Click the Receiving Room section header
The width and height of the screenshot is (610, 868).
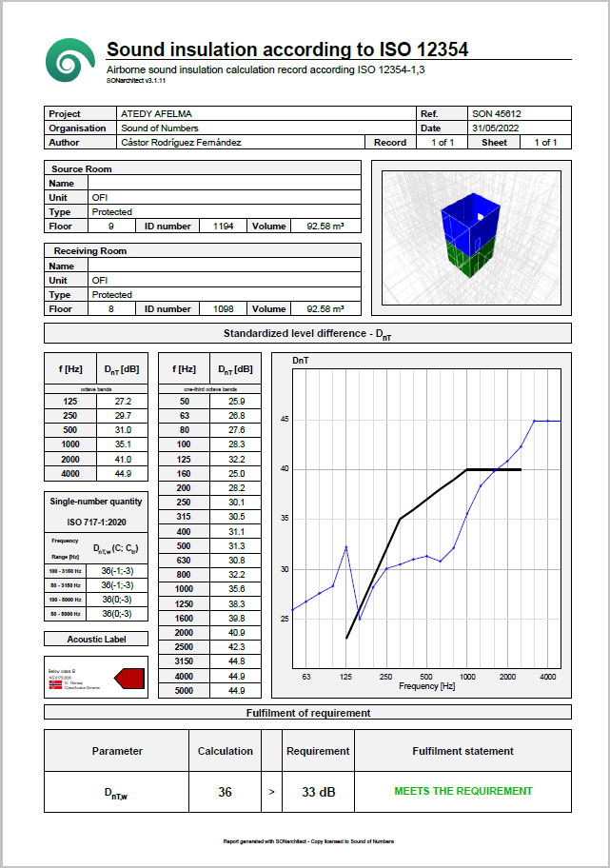[89, 251]
